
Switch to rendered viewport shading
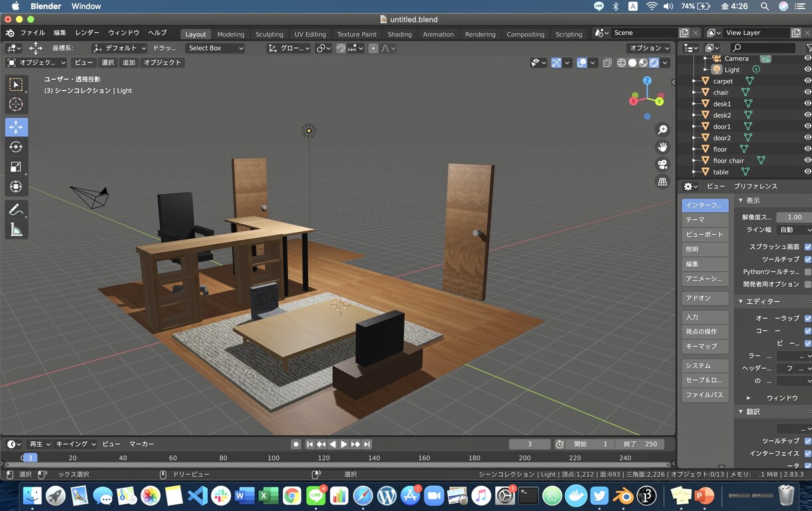(654, 63)
